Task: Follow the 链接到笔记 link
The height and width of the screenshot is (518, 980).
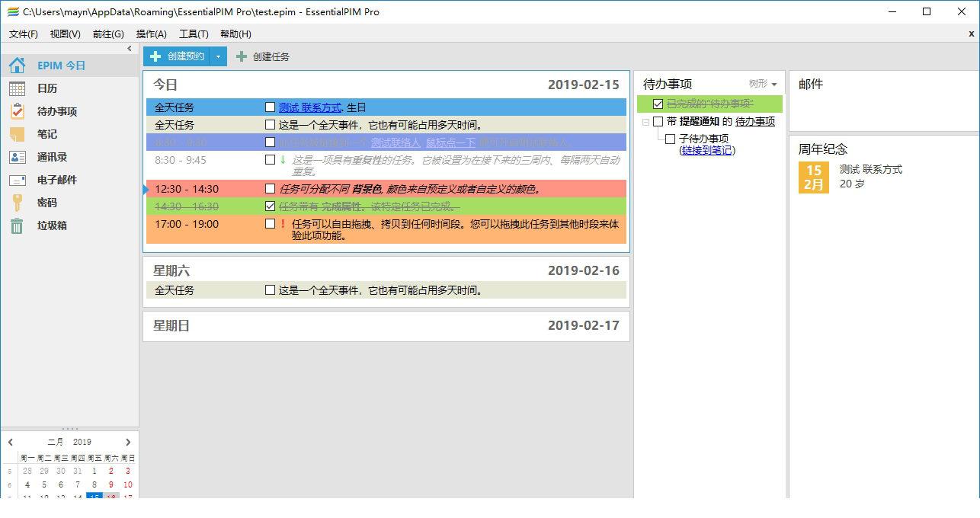Action: point(706,150)
